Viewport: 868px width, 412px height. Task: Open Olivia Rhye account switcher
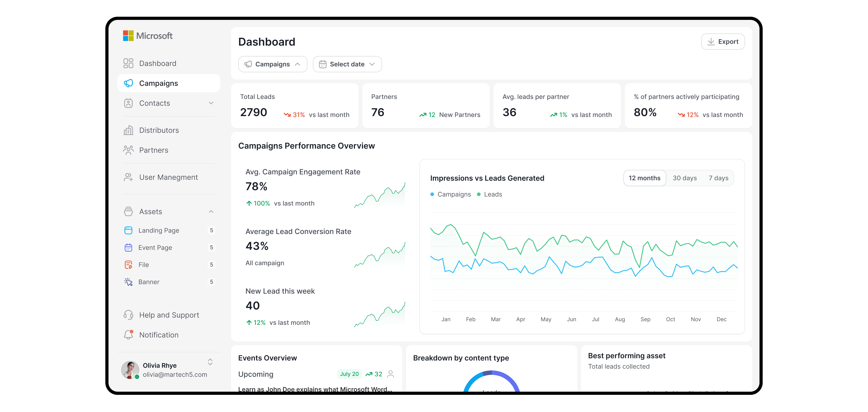[x=210, y=362]
